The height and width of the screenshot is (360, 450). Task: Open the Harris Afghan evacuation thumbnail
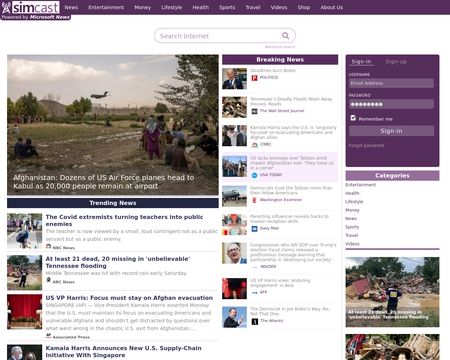click(25, 312)
